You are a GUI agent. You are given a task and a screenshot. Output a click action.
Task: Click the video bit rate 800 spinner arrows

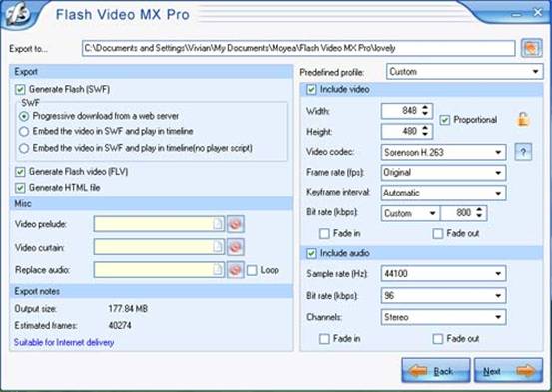pos(479,212)
